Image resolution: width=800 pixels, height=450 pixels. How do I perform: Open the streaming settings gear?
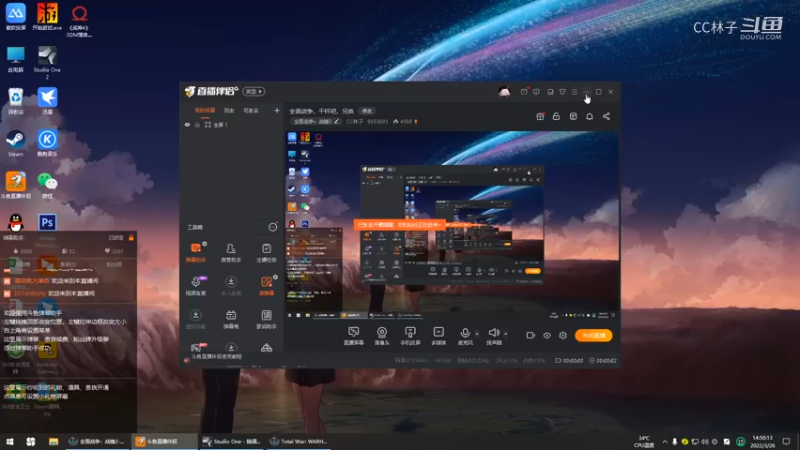pyautogui.click(x=563, y=335)
